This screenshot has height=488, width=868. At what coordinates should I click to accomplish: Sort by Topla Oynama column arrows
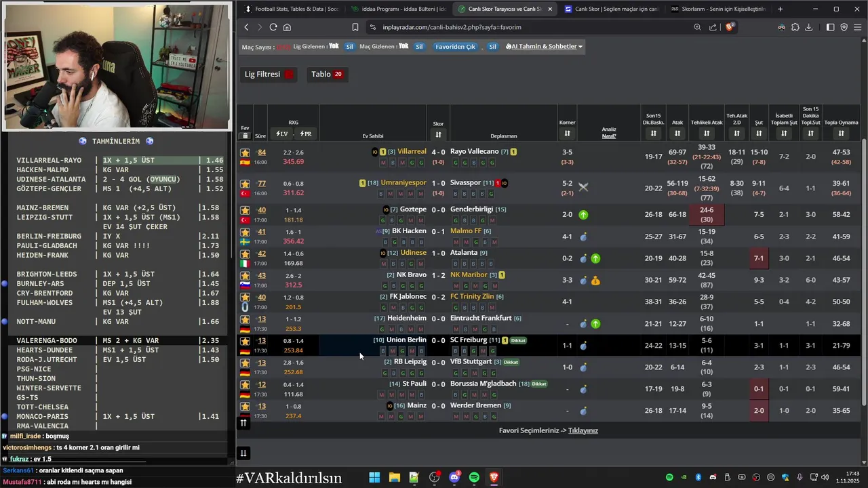tap(841, 134)
